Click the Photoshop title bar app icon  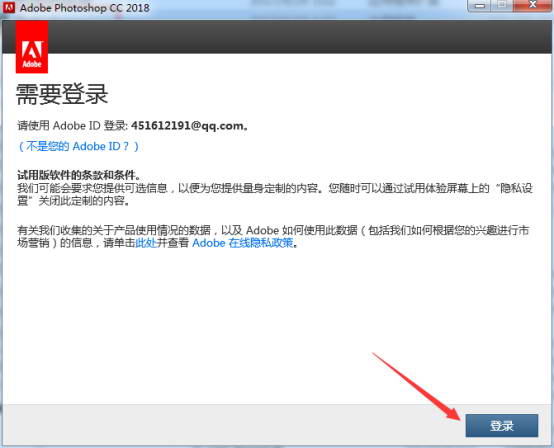tap(9, 7)
